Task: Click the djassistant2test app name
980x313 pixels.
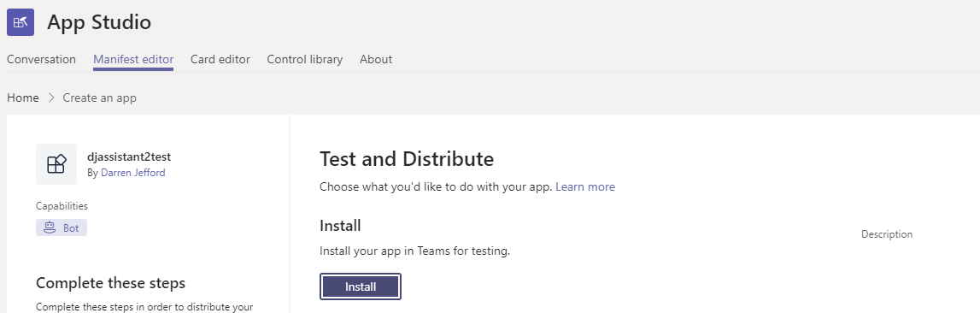Action: 129,157
